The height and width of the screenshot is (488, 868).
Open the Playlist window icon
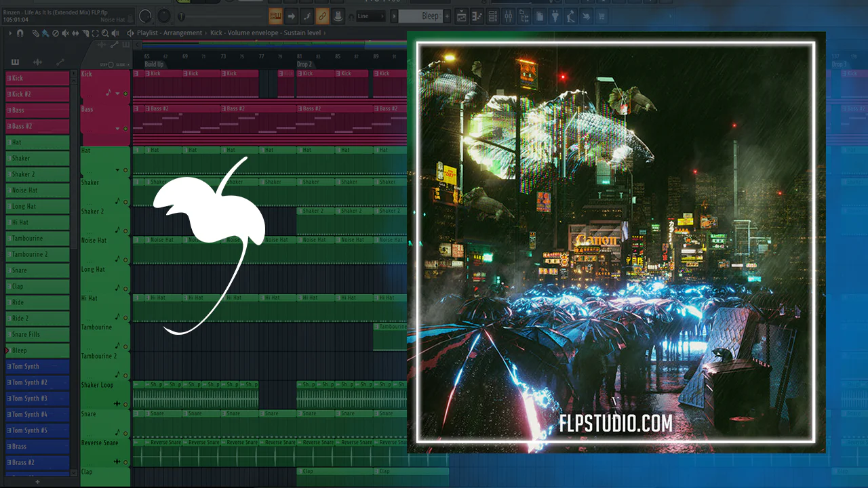pos(461,16)
